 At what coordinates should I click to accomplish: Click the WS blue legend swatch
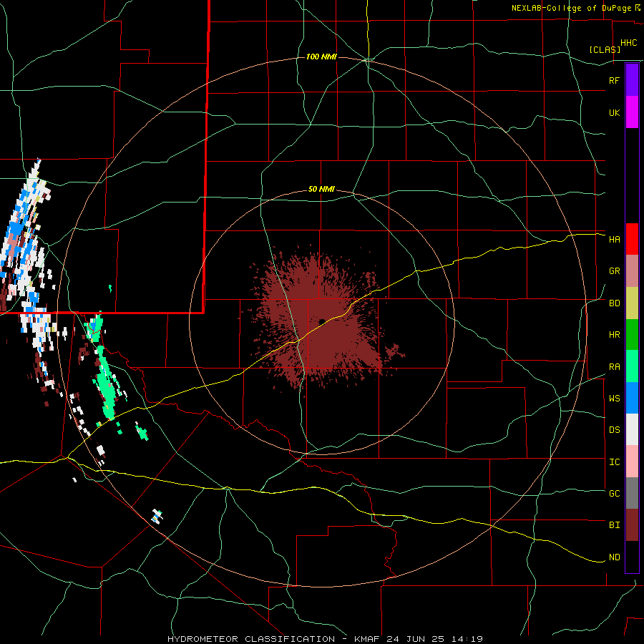pyautogui.click(x=632, y=398)
